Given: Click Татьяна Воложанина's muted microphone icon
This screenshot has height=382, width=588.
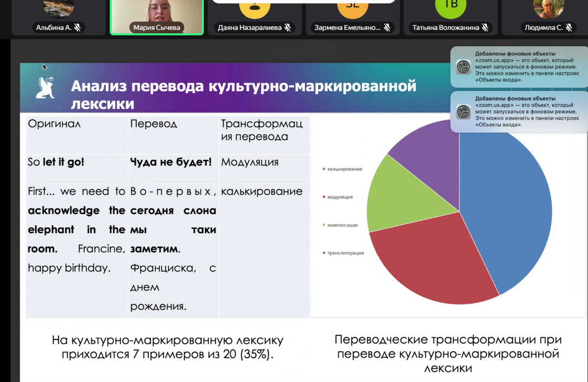Looking at the screenshot, I should click(485, 28).
